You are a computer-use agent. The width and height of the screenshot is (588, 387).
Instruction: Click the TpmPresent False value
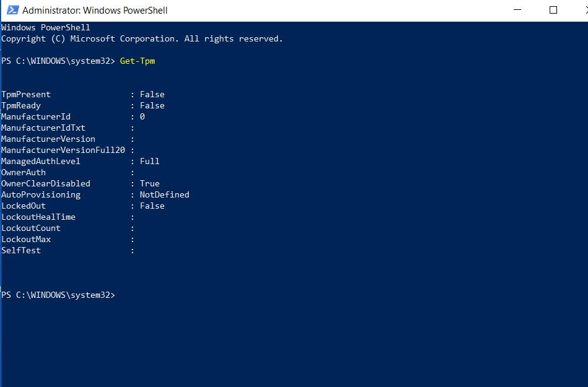[x=152, y=95]
